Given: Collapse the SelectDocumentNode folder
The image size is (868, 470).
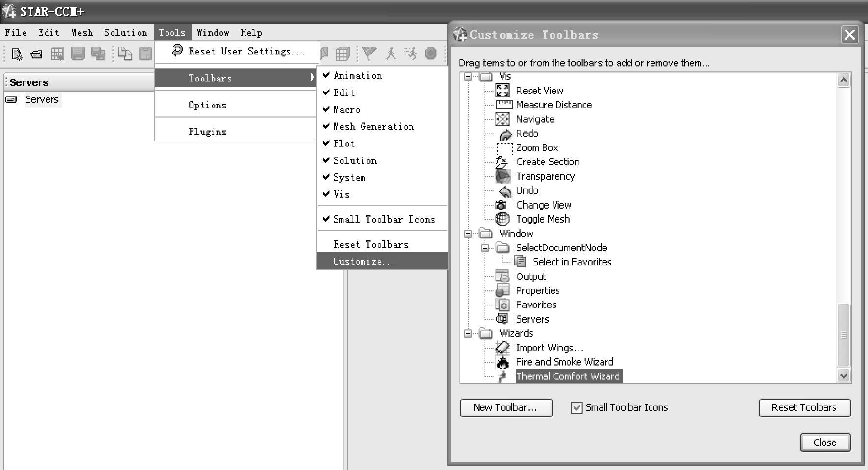Looking at the screenshot, I should coord(485,248).
